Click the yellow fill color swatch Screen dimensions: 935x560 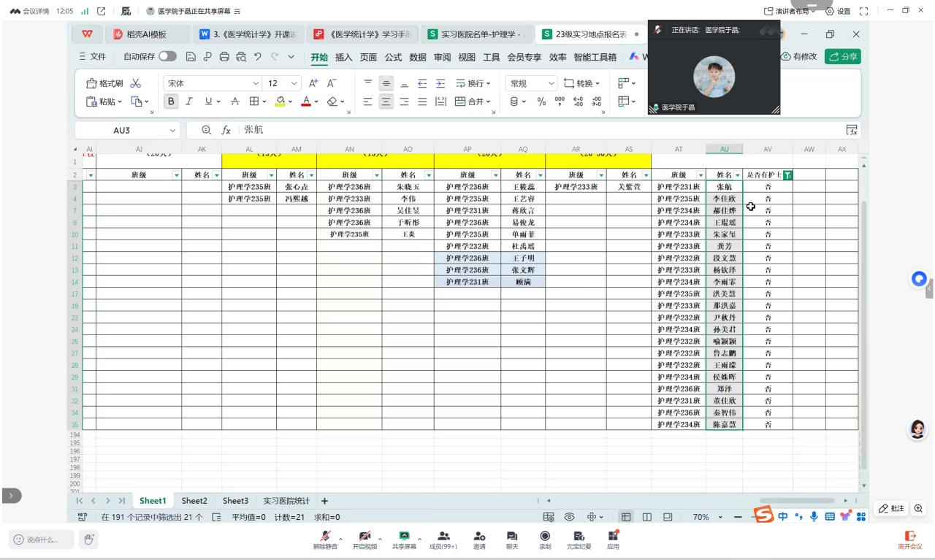(x=280, y=101)
